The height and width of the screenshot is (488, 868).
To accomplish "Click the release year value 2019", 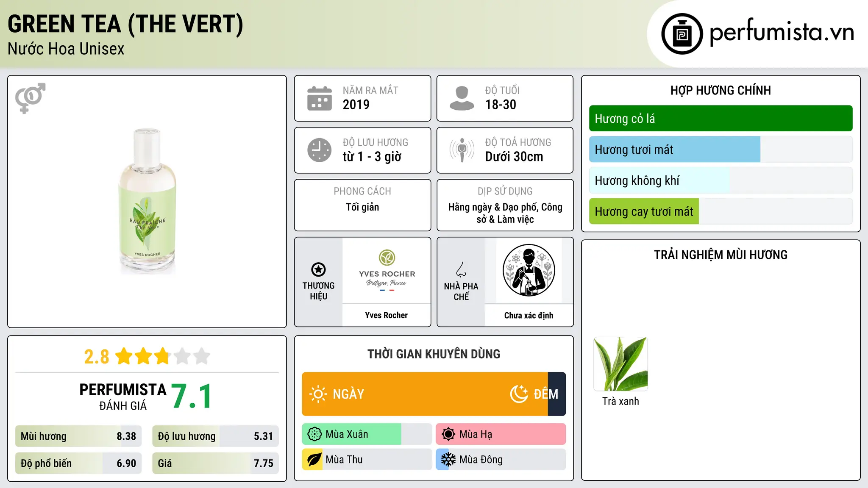I will [356, 105].
